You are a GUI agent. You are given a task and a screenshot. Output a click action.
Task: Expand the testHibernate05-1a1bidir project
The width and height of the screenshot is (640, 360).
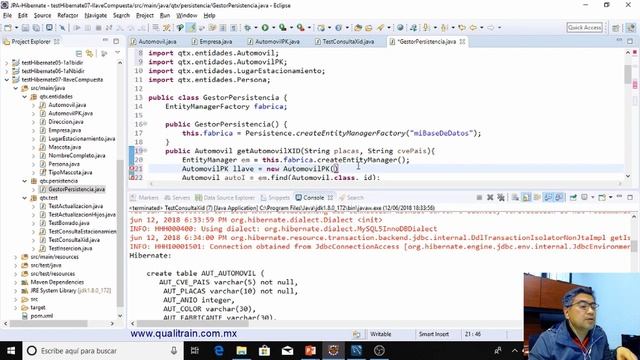pyautogui.click(x=7, y=63)
